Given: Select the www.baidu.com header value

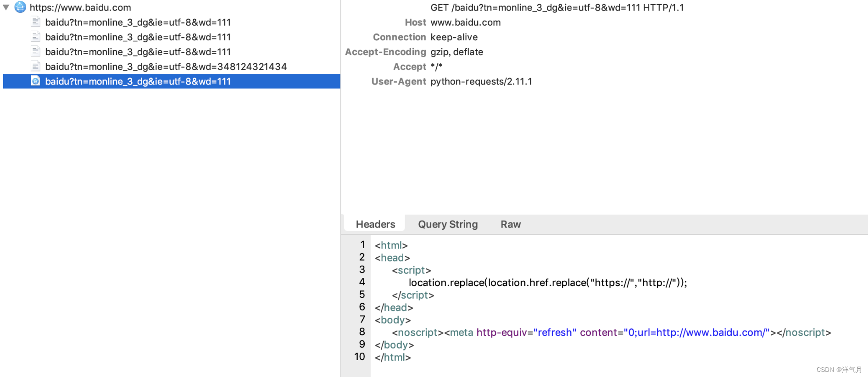Looking at the screenshot, I should click(466, 22).
